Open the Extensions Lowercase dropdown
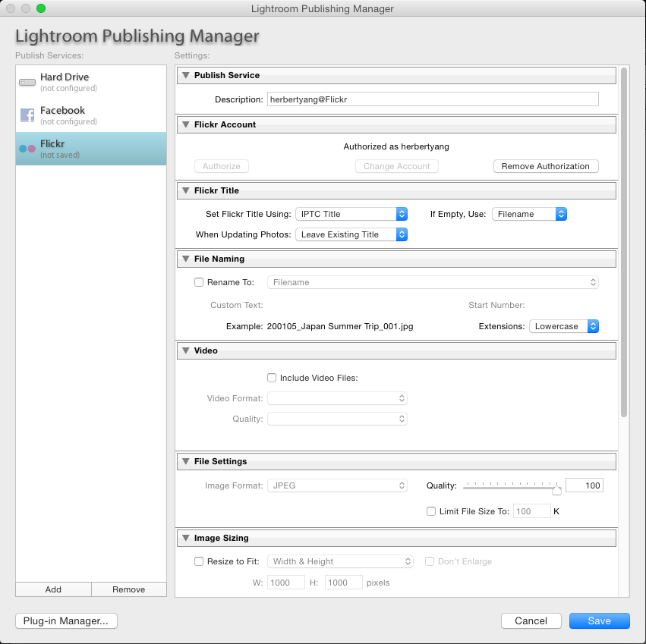 [x=563, y=326]
